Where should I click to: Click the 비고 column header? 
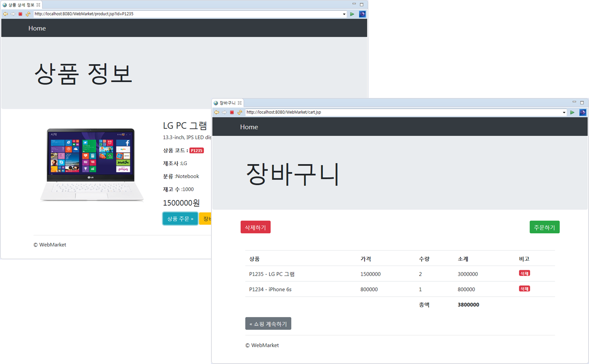524,259
